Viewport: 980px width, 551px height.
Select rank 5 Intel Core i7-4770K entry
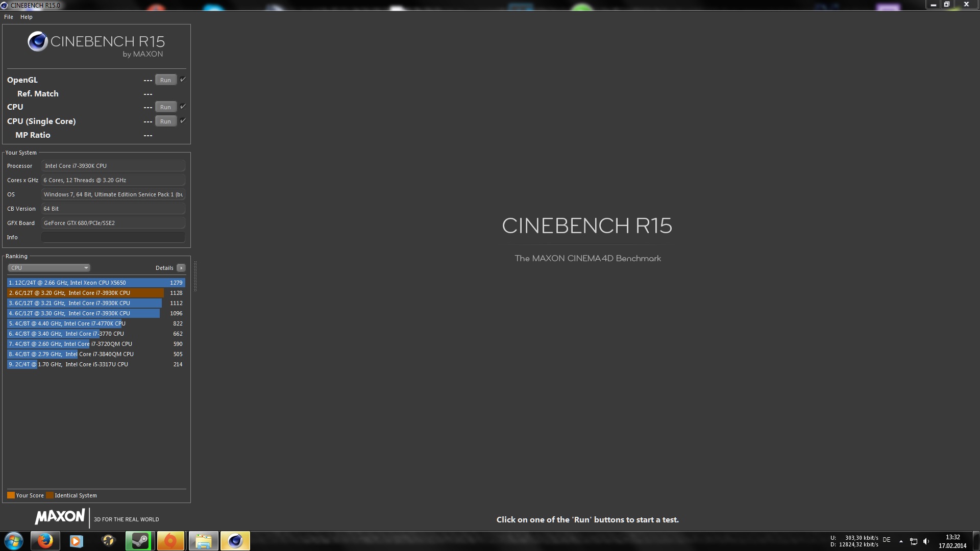[x=96, y=323]
